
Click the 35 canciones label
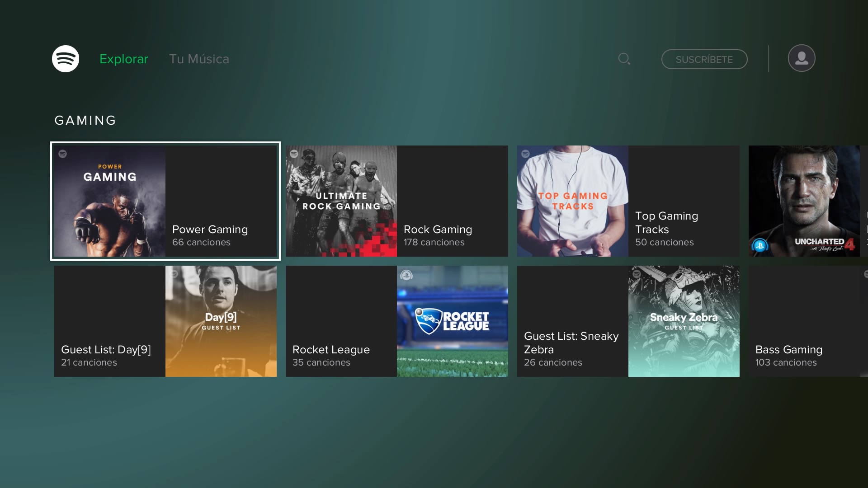(321, 362)
